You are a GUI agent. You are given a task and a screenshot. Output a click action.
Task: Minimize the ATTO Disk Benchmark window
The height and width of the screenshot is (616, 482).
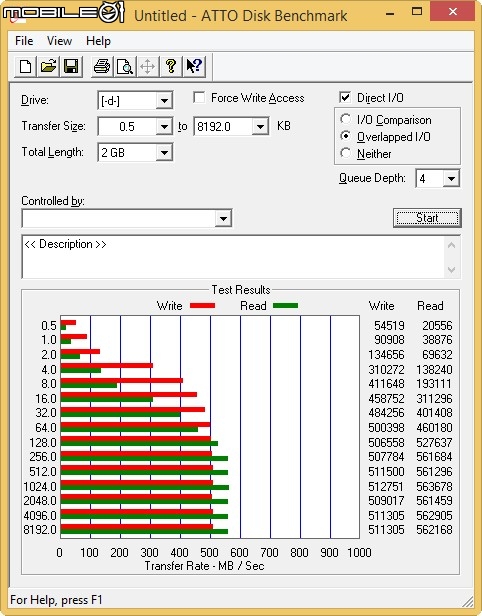click(390, 13)
